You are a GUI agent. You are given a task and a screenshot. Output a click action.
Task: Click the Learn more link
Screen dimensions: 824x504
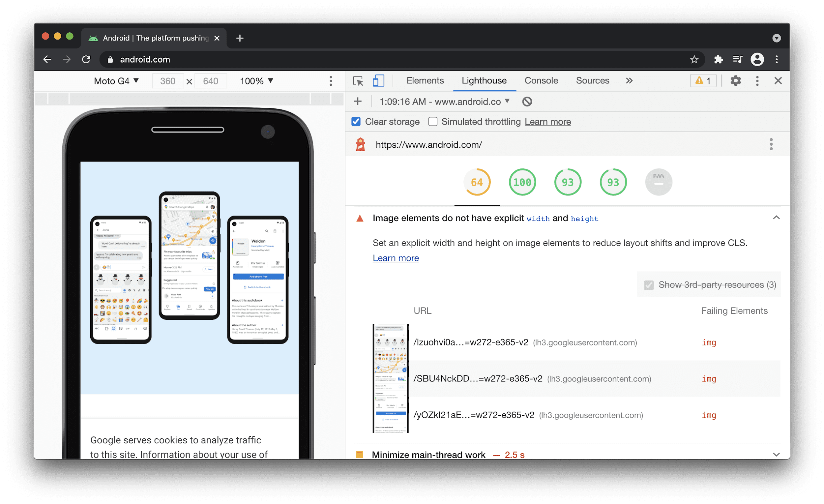pos(396,258)
